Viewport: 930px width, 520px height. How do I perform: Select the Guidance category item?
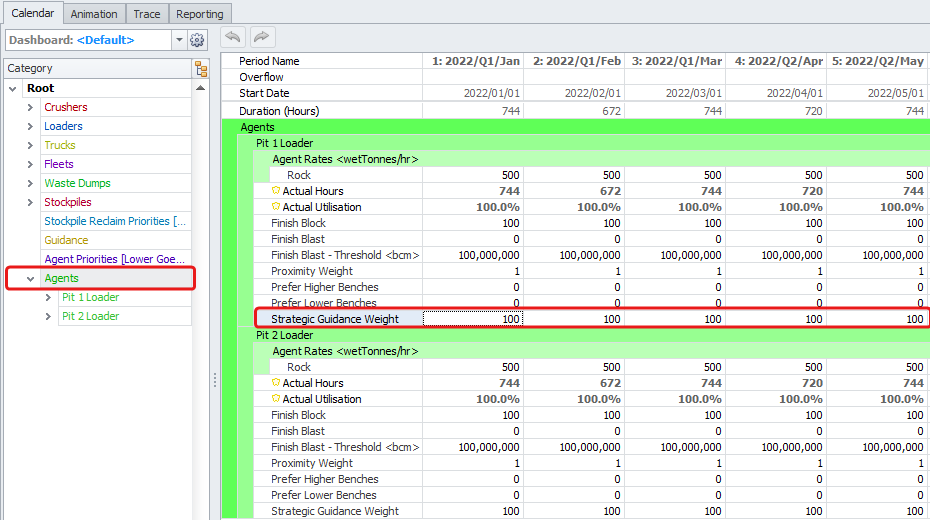pyautogui.click(x=66, y=240)
